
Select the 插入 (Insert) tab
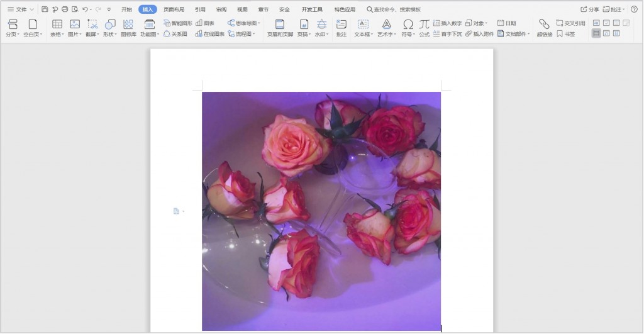(147, 9)
